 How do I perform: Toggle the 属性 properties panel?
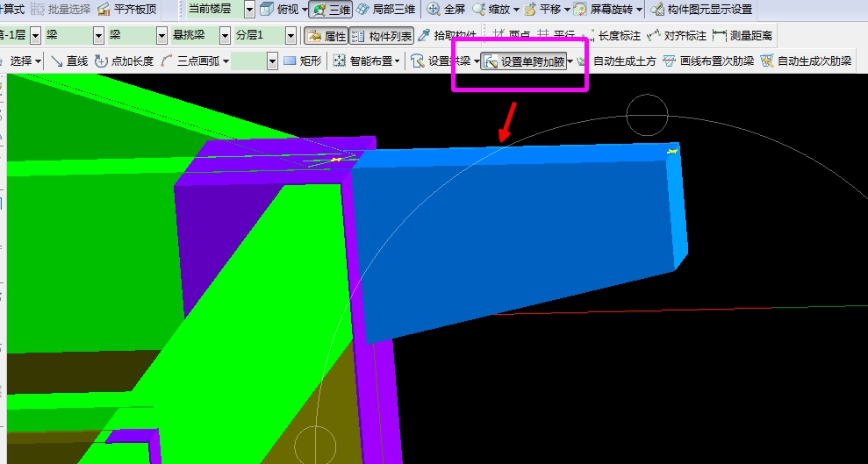pyautogui.click(x=326, y=36)
